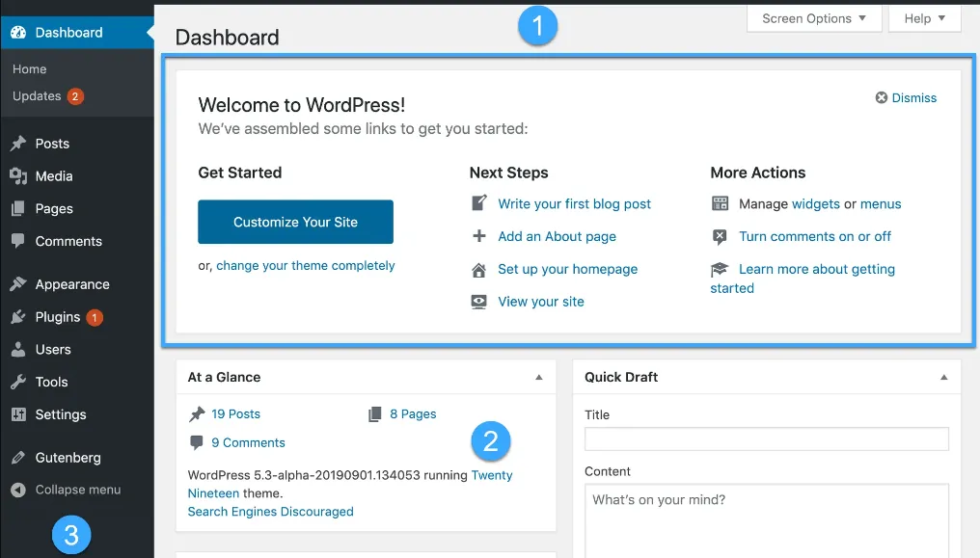The width and height of the screenshot is (980, 558).
Task: Click Write your first blog post link
Action: (x=574, y=204)
